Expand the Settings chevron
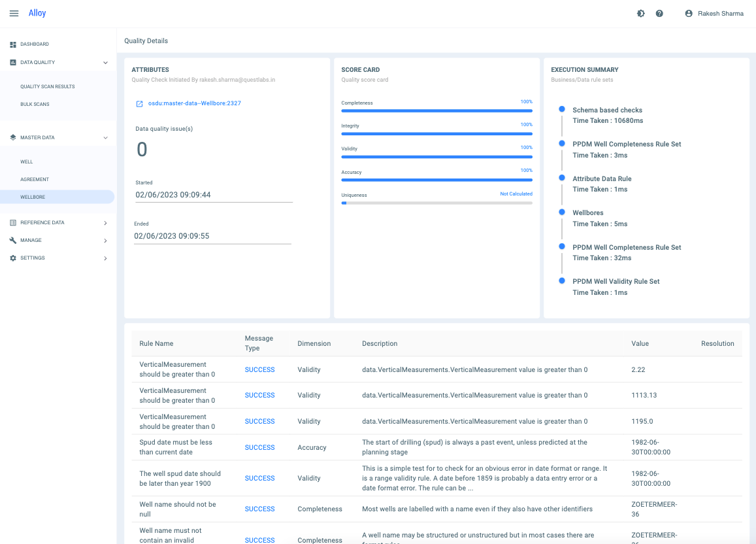The image size is (756, 544). coord(106,258)
